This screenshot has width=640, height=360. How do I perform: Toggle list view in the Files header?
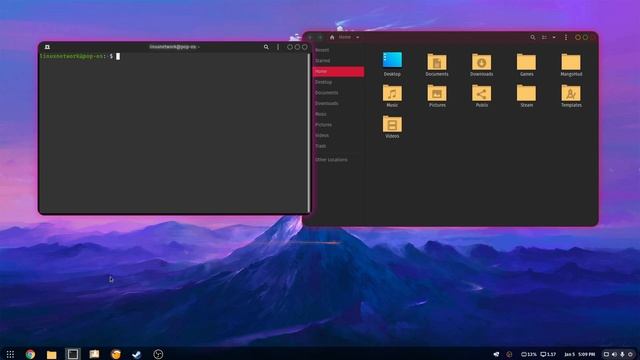tap(544, 37)
